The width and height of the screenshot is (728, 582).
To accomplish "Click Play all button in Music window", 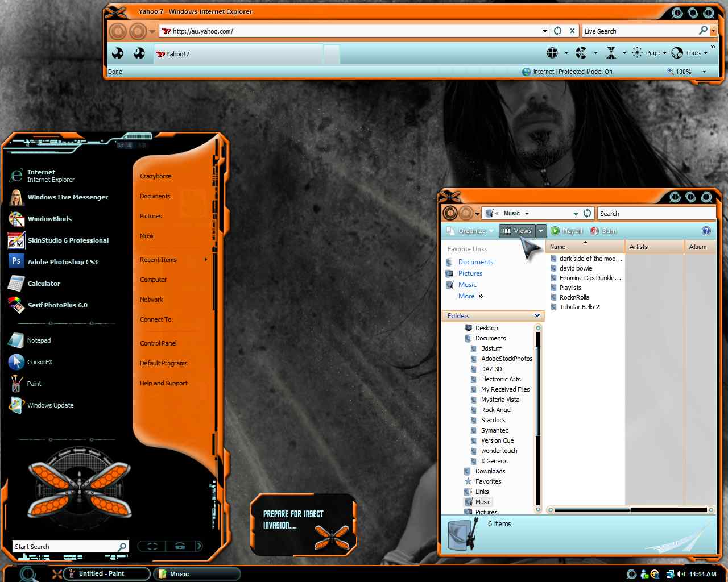I will tap(567, 231).
